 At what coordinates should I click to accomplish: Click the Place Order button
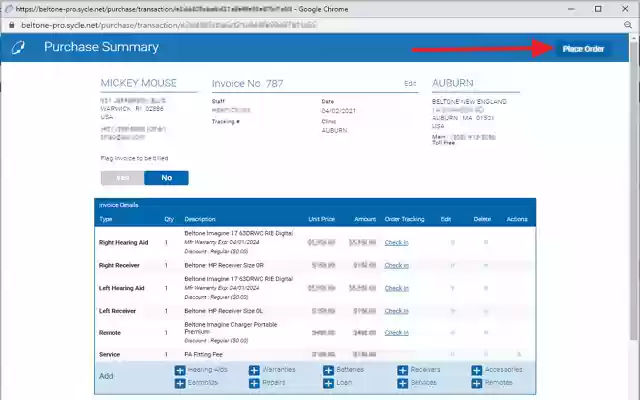[x=583, y=49]
